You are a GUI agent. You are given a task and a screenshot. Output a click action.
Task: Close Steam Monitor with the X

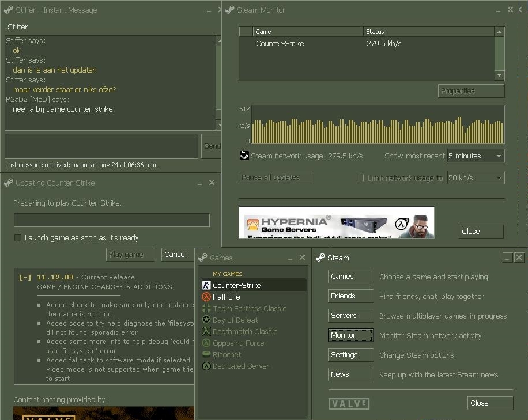pyautogui.click(x=511, y=10)
